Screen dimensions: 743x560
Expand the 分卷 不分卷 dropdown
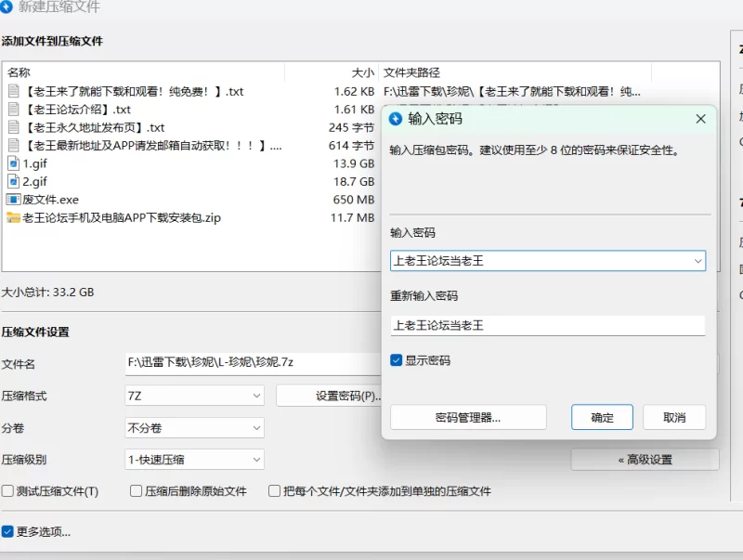tap(194, 428)
